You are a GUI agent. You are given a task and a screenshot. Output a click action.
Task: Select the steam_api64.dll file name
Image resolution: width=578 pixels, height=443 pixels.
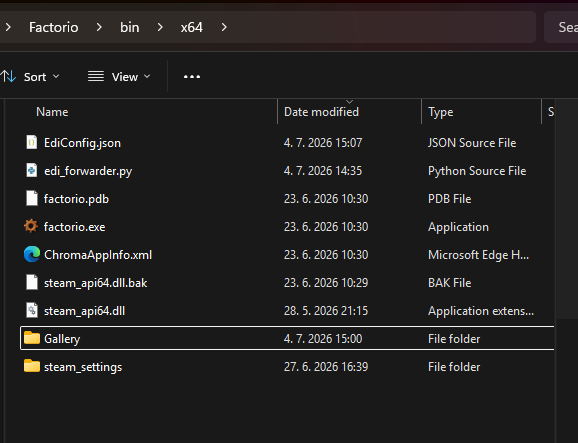[84, 311]
